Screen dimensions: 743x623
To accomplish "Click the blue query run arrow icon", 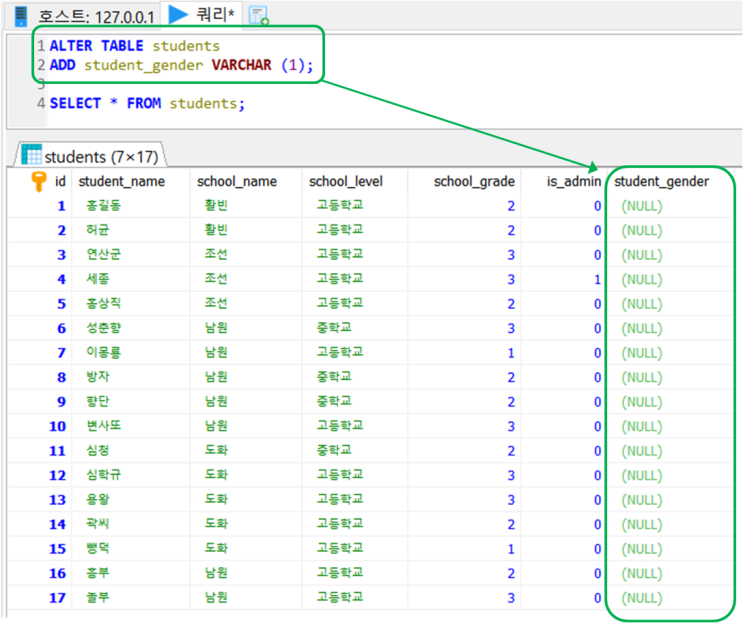I will 178,14.
